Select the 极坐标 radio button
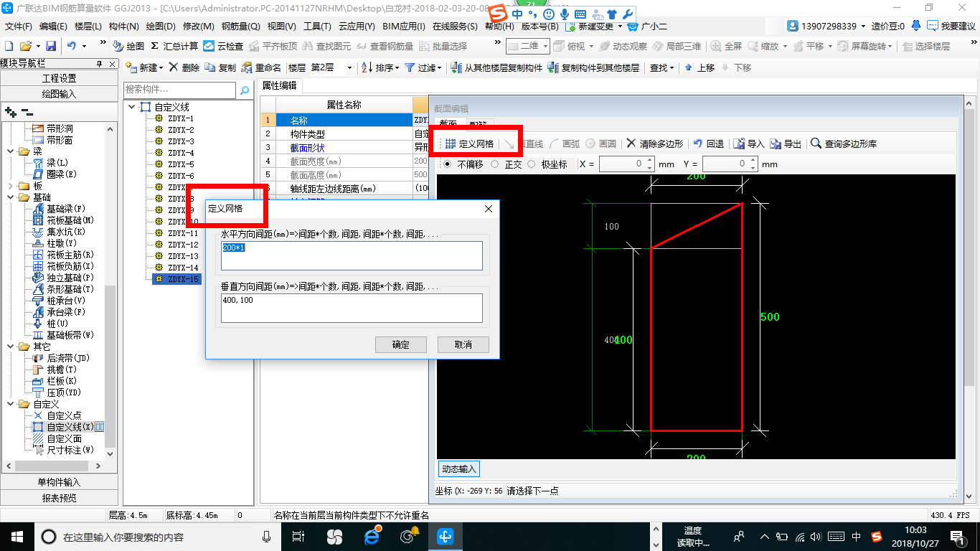The image size is (980, 551). coord(531,164)
